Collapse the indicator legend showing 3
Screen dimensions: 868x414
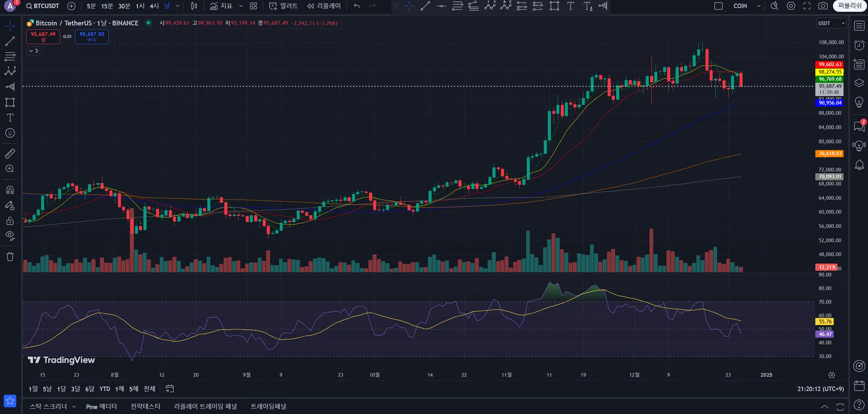33,51
